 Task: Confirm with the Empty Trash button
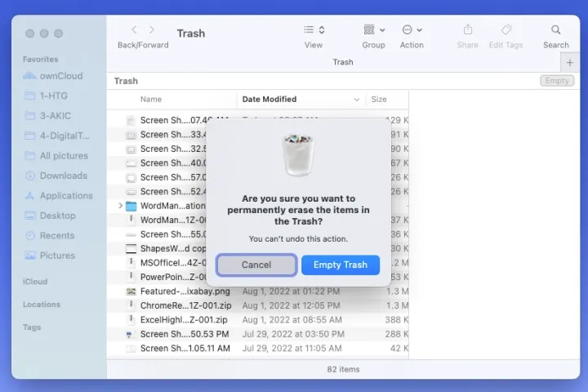point(341,265)
